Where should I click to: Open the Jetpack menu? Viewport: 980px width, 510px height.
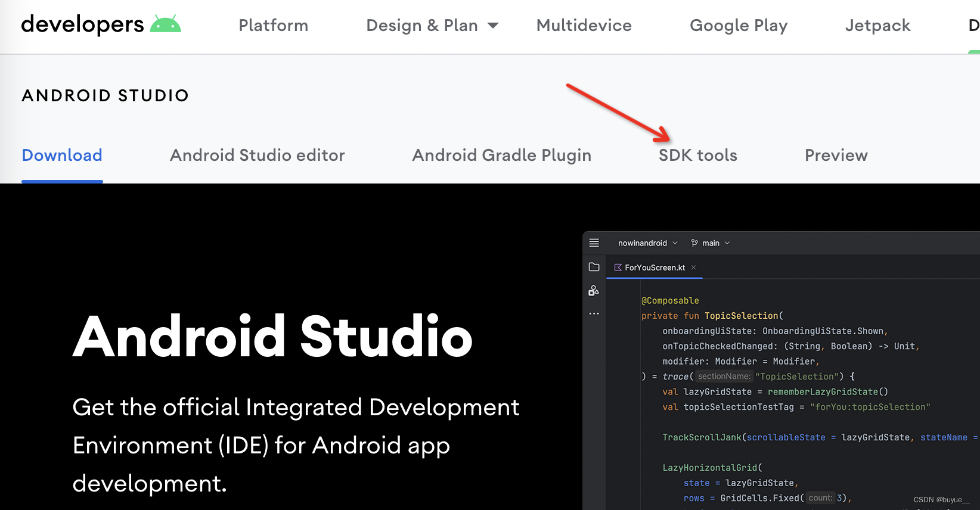point(877,26)
